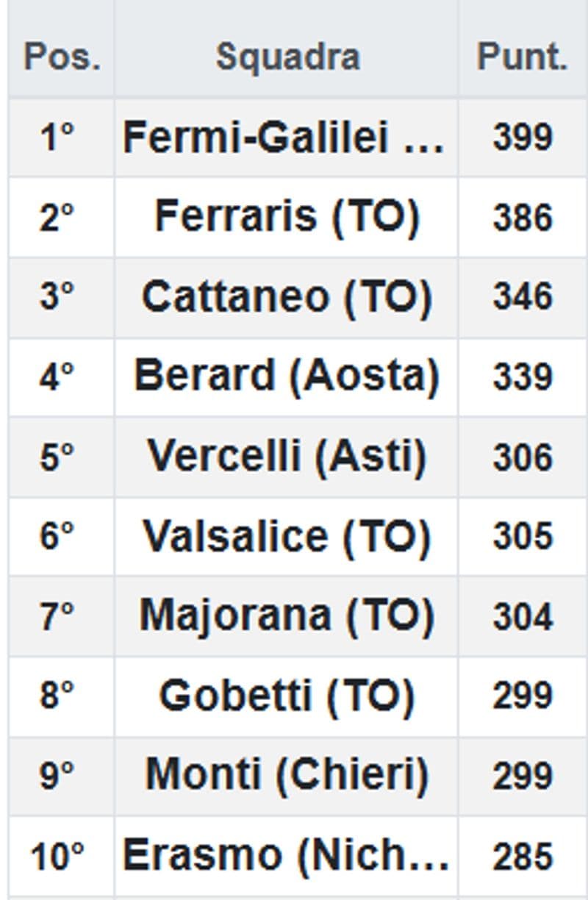Select the 10° position cell
588x900 pixels.
pyautogui.click(x=57, y=856)
